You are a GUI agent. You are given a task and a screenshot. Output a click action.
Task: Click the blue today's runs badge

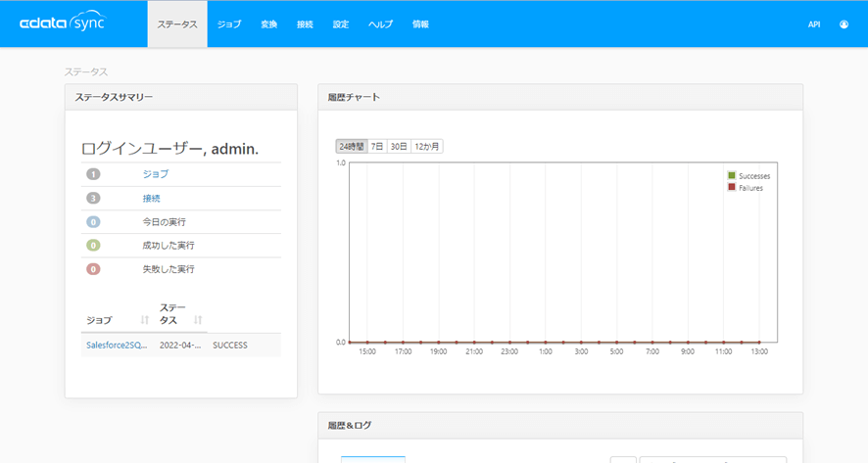pyautogui.click(x=93, y=222)
